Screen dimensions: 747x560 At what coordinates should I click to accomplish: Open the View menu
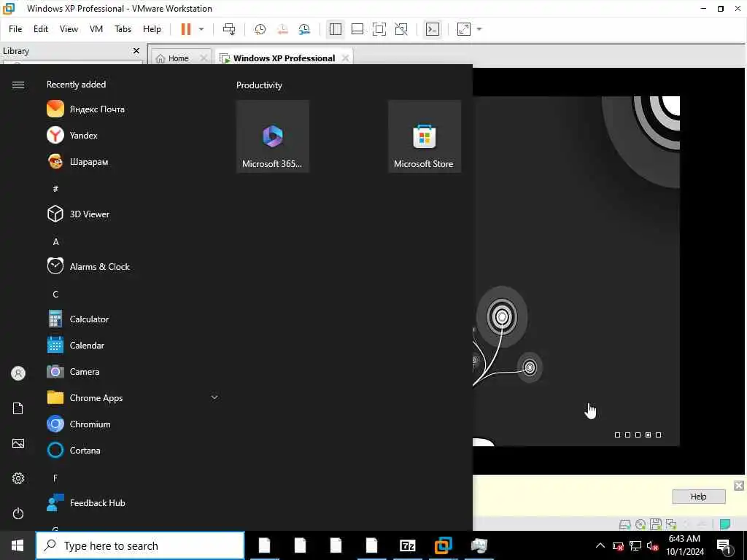pyautogui.click(x=69, y=29)
